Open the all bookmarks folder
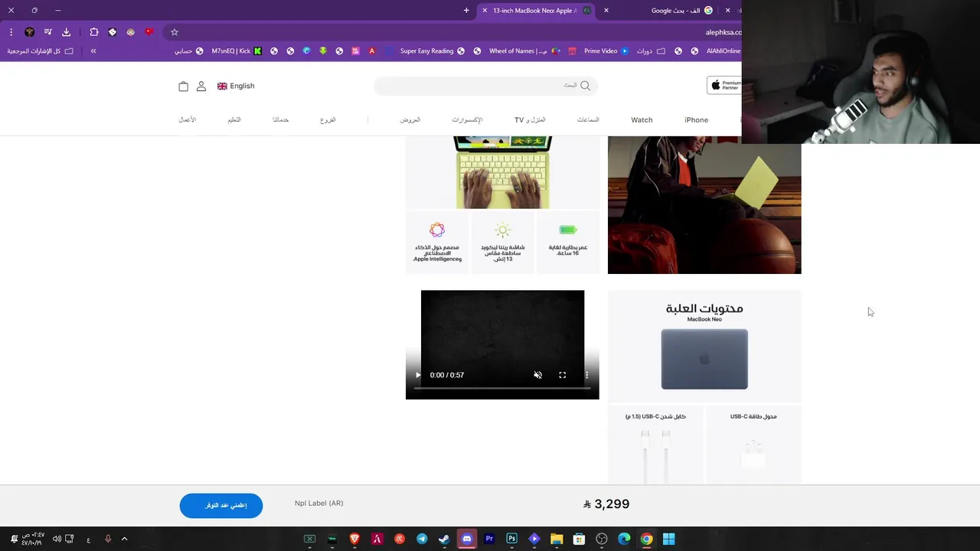Screen dimensions: 980x551 point(41,51)
